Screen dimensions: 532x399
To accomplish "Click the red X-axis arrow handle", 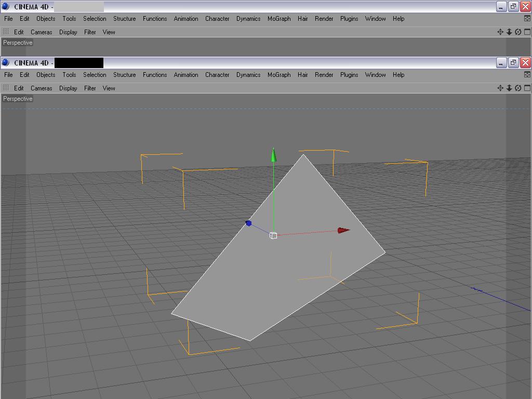I will (344, 230).
